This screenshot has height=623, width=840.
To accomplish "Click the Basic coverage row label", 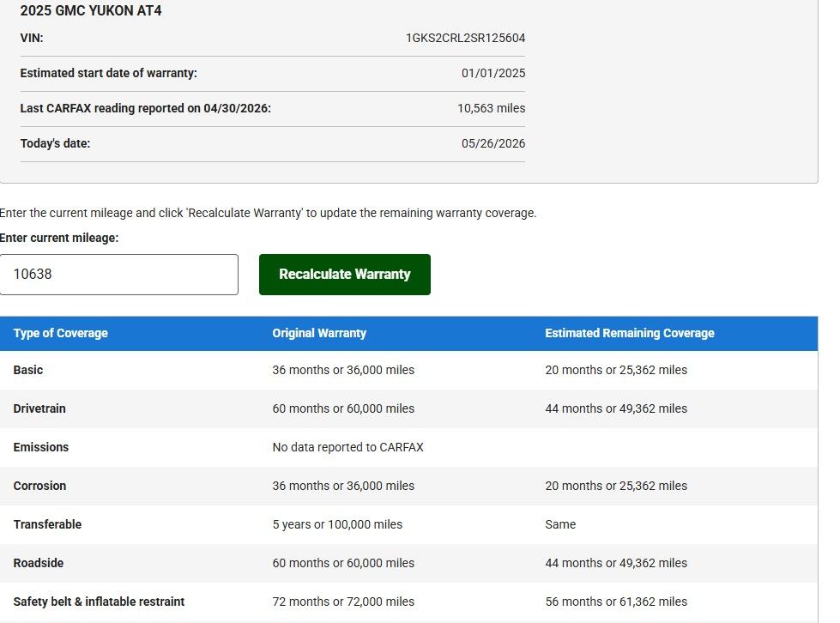I will click(x=27, y=370).
